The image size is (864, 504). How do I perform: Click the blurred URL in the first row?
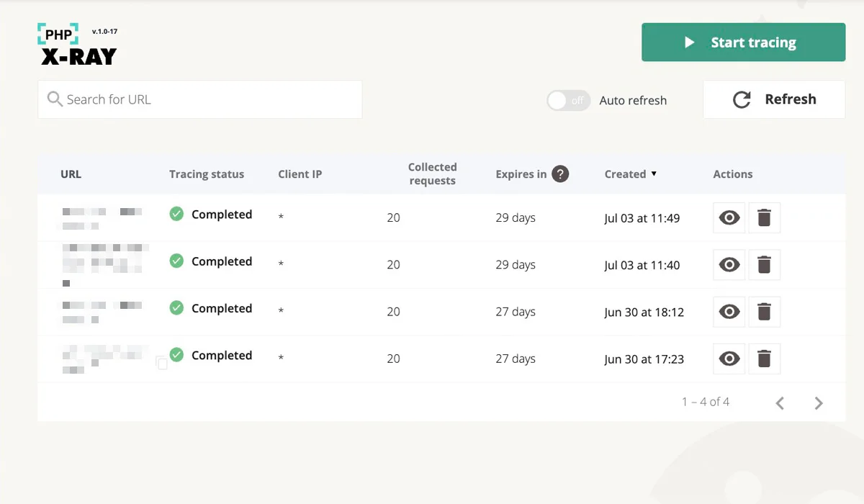click(102, 218)
